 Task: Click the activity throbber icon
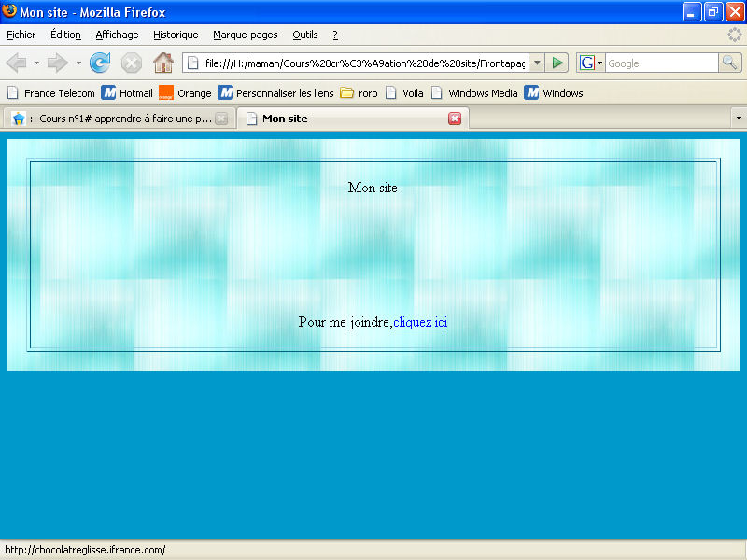point(735,35)
